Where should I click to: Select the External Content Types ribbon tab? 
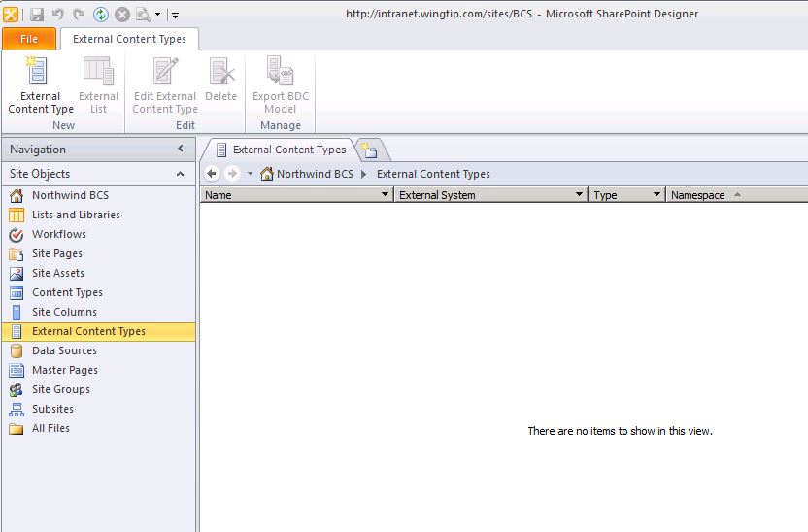pyautogui.click(x=129, y=39)
